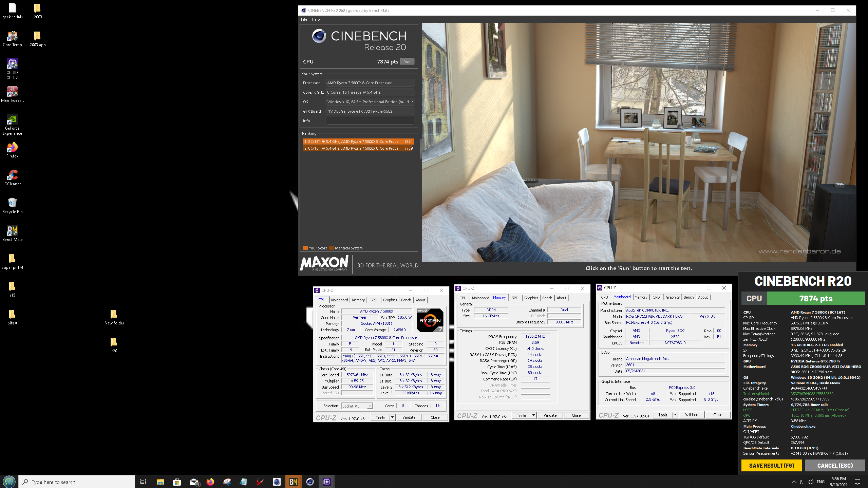Open SPD tab in CPU-Z Memory window
The height and width of the screenshot is (488, 868).
tap(515, 298)
